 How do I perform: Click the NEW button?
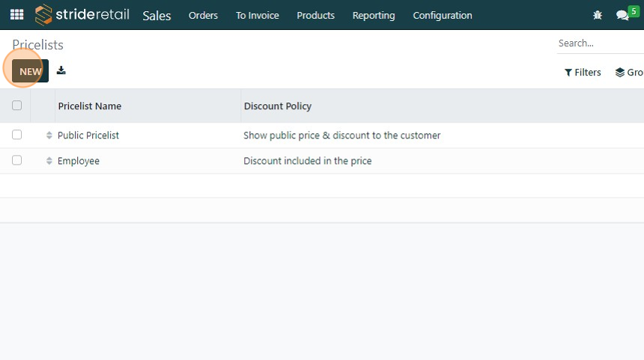pos(30,71)
